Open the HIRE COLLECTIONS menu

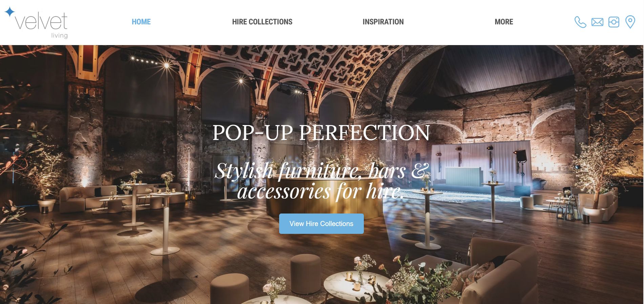[x=262, y=22]
